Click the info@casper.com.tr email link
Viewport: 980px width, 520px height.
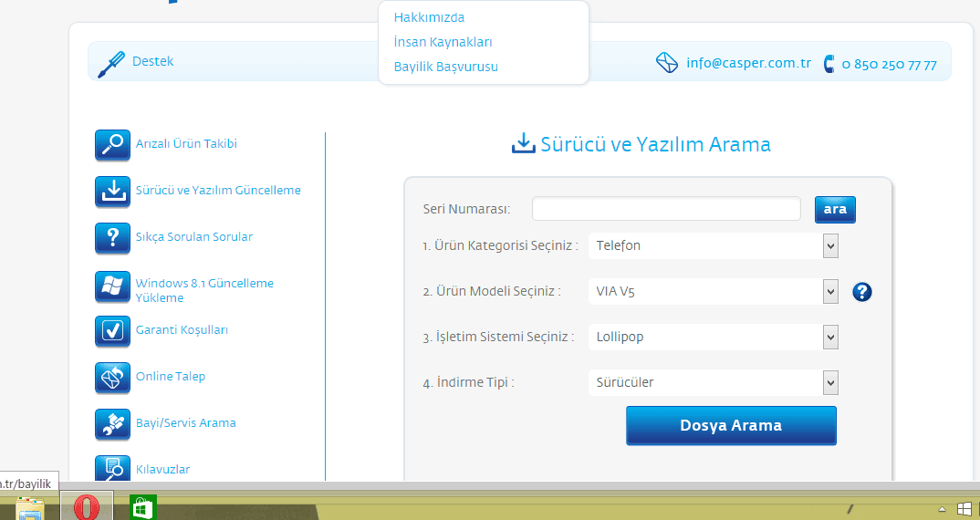(749, 63)
